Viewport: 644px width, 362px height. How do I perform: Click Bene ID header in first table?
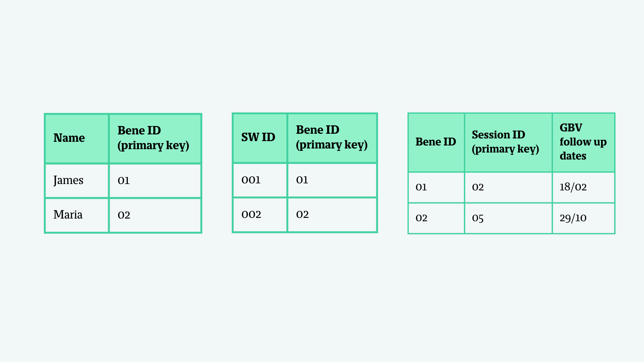tap(155, 138)
